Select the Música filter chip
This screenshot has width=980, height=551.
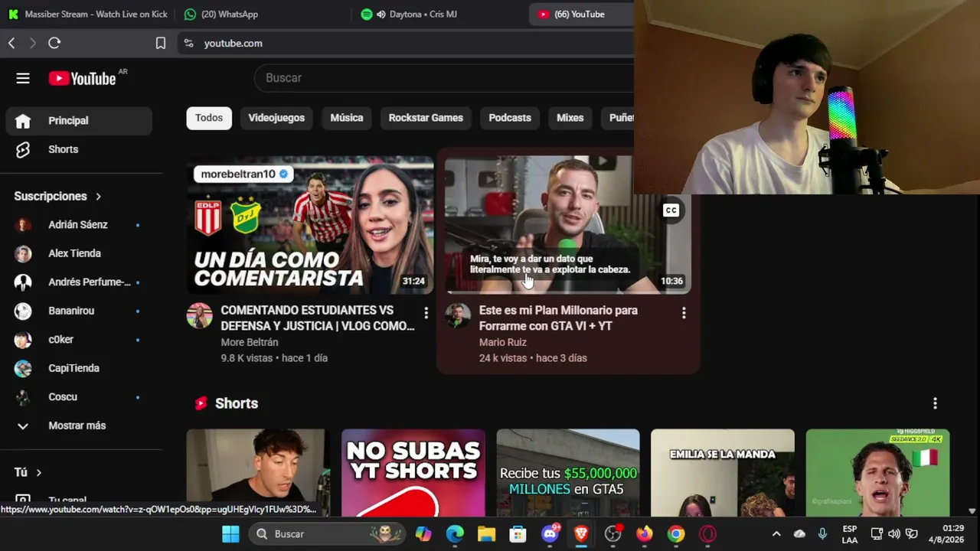click(x=347, y=118)
